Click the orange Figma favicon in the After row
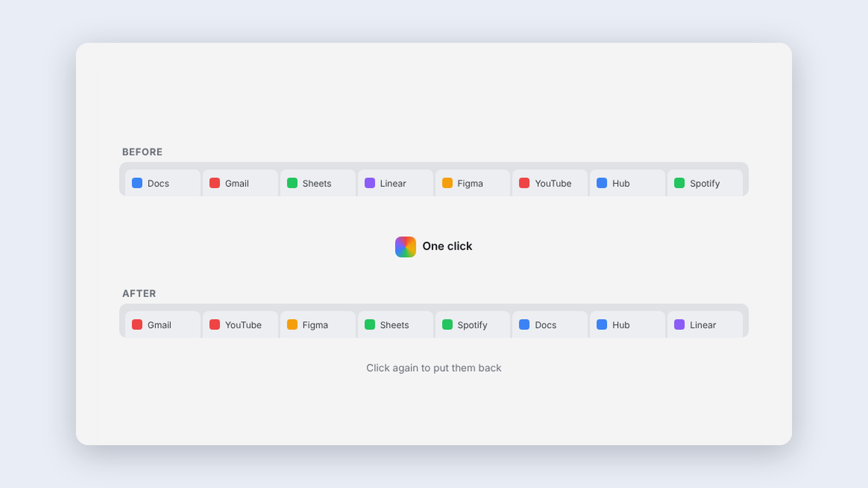The height and width of the screenshot is (488, 868). click(x=292, y=324)
